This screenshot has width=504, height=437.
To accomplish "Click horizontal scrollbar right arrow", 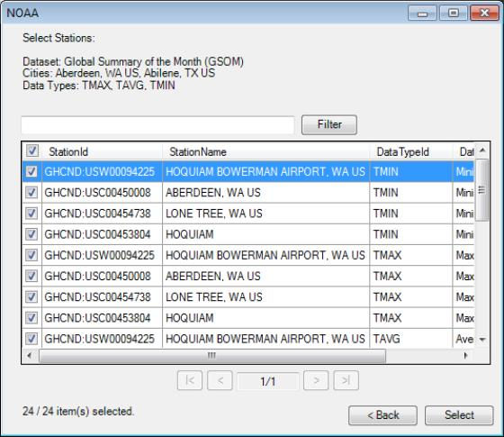I will [x=465, y=356].
